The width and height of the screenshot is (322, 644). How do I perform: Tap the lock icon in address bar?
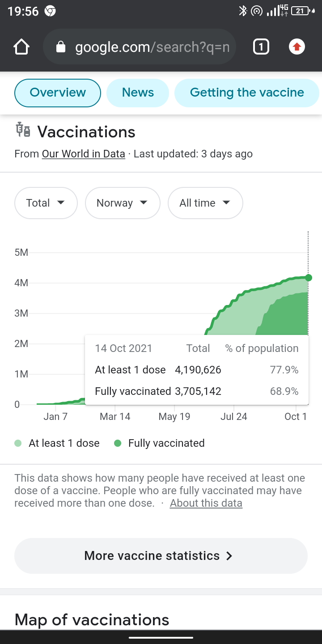coord(61,47)
